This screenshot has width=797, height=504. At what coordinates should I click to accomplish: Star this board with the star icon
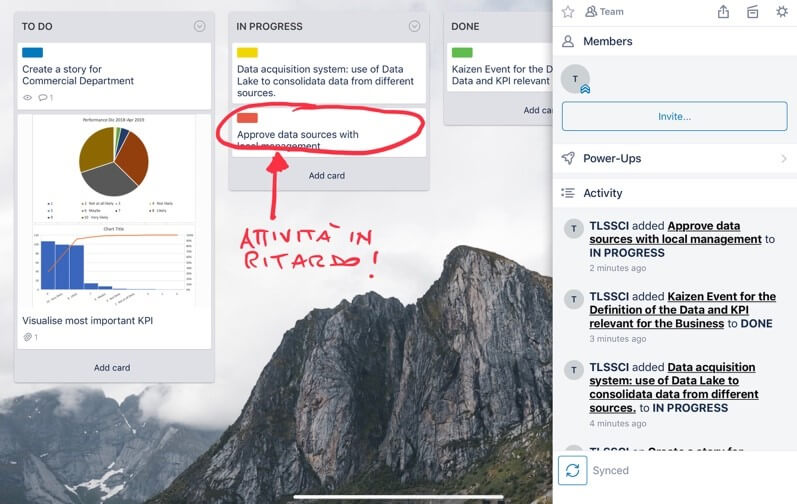coord(568,12)
